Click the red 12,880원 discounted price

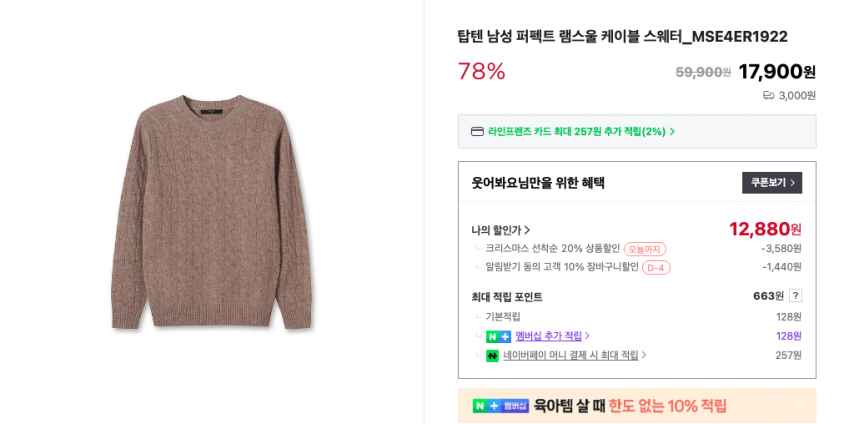click(765, 229)
